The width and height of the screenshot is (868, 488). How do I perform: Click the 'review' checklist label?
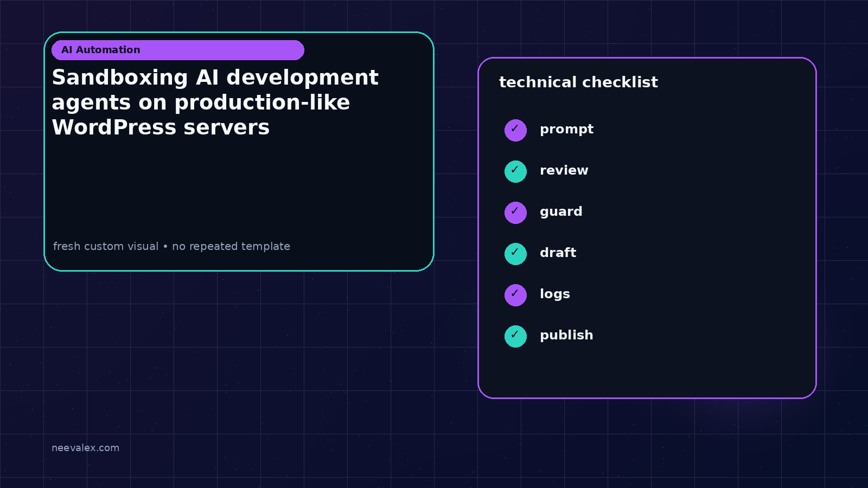tap(564, 170)
